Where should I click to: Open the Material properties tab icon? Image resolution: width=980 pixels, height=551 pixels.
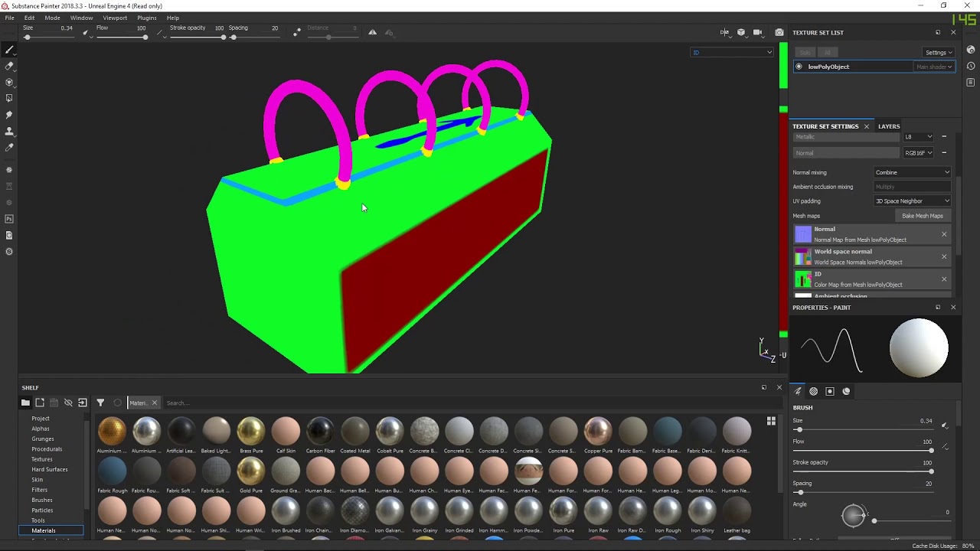click(846, 391)
